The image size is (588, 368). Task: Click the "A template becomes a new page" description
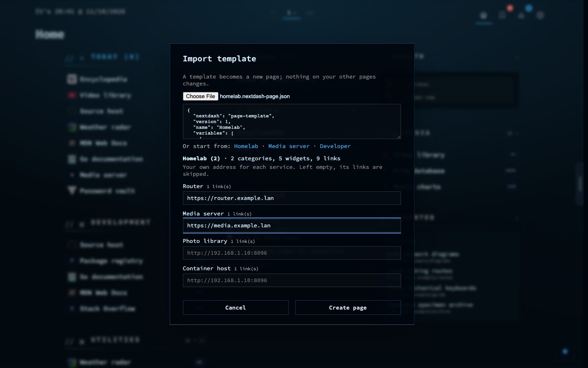coord(279,80)
